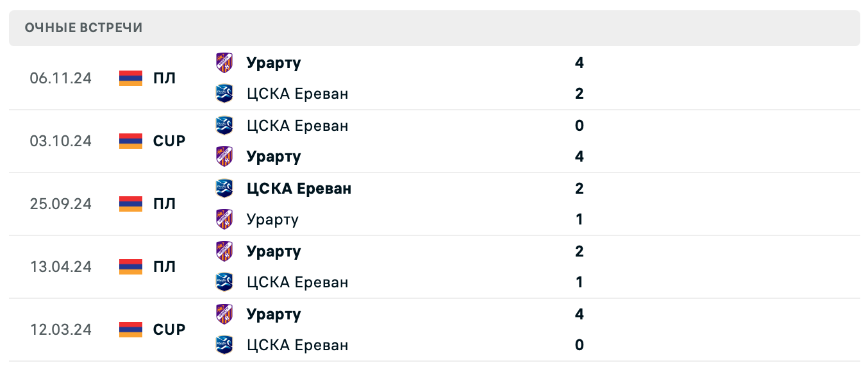Click the Очные встречи section header

pos(84,28)
